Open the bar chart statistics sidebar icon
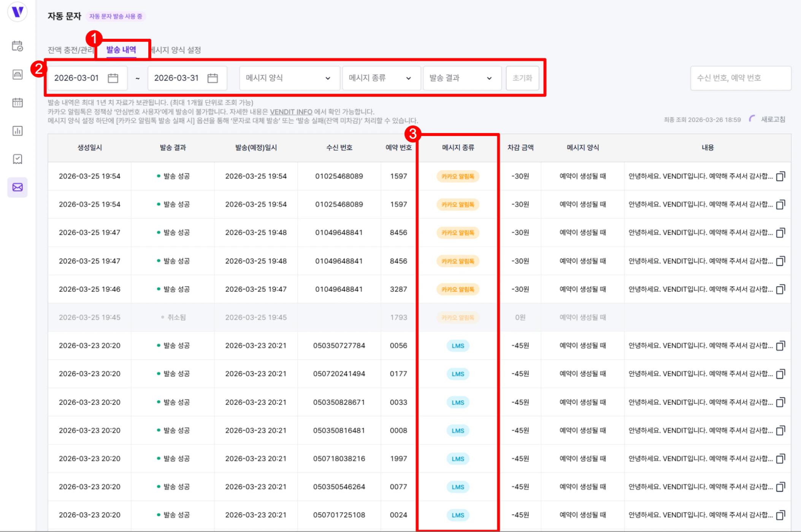The height and width of the screenshot is (532, 801). (17, 131)
